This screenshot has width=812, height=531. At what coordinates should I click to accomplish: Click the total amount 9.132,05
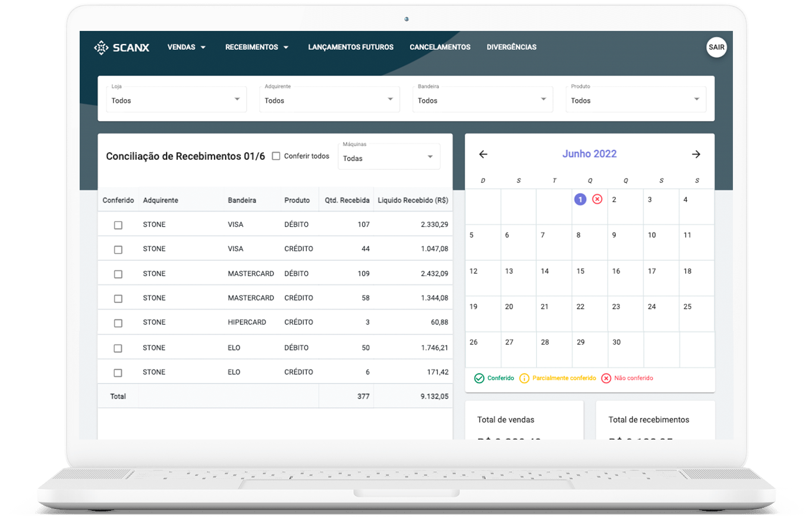click(x=435, y=396)
